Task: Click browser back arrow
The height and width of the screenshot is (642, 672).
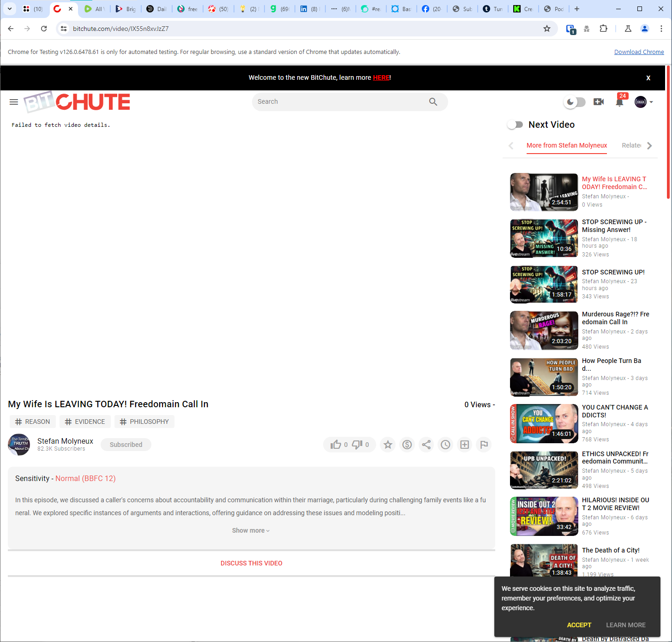Action: [11, 29]
